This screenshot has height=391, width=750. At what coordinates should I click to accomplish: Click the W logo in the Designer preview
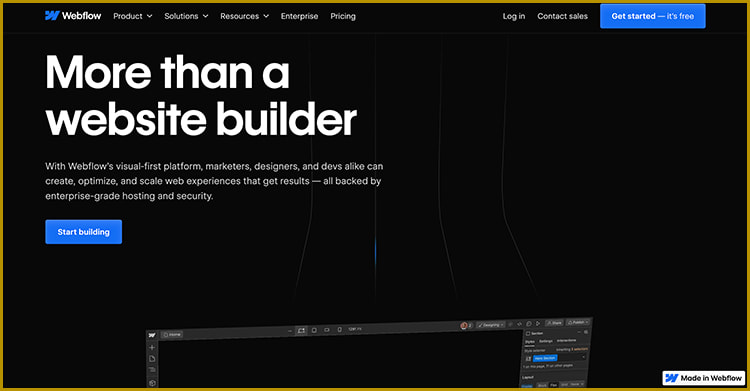click(x=152, y=335)
